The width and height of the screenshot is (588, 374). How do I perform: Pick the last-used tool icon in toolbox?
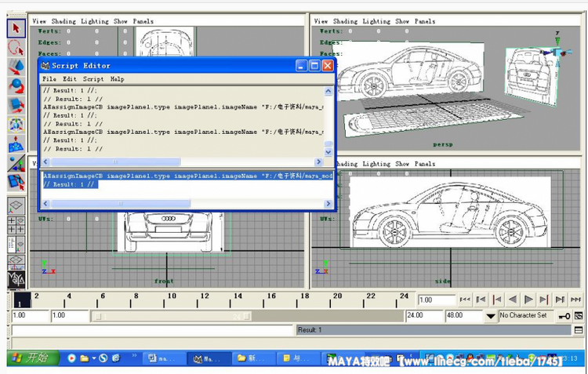[x=16, y=183]
